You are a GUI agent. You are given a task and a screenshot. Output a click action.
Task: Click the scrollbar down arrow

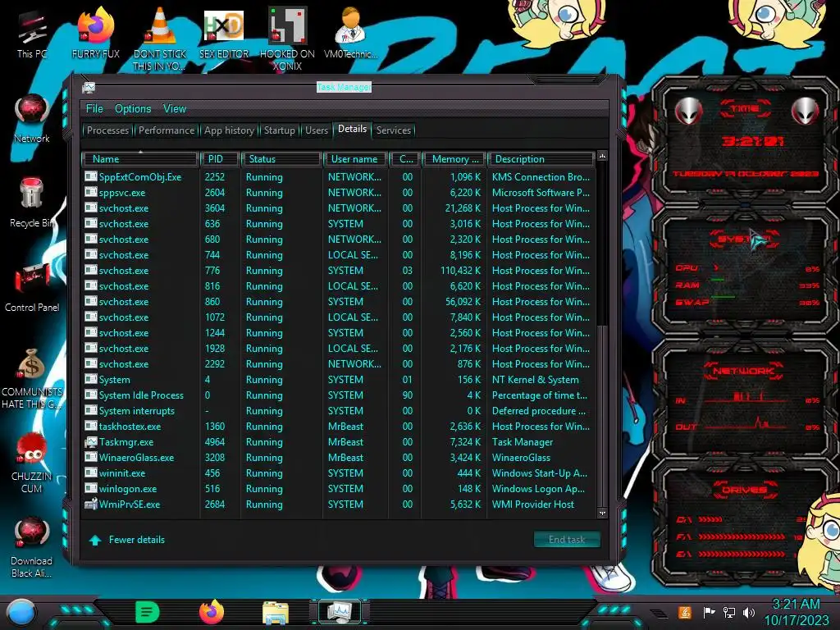click(x=602, y=513)
